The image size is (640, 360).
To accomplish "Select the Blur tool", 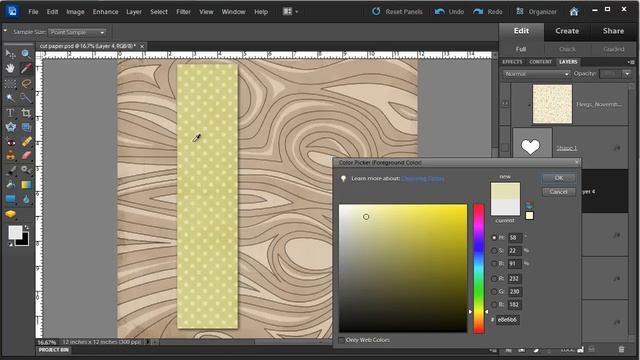I will tap(26, 199).
